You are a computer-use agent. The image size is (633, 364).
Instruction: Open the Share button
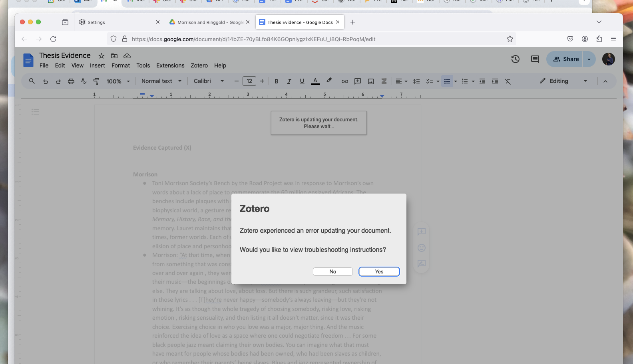[x=565, y=59]
